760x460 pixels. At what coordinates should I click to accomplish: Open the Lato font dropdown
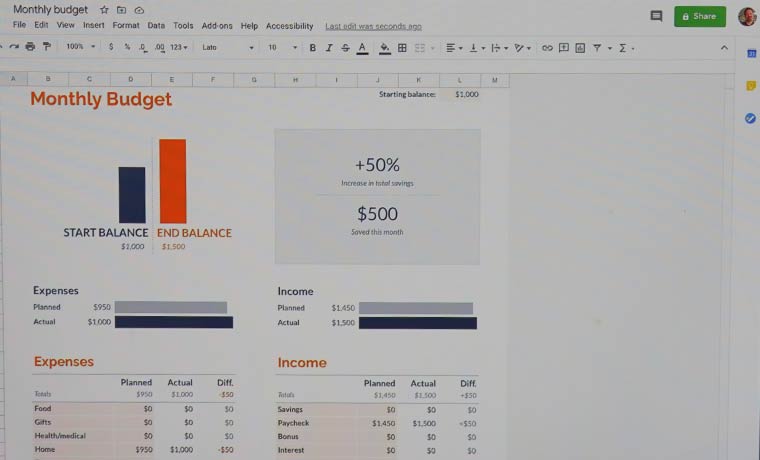227,47
